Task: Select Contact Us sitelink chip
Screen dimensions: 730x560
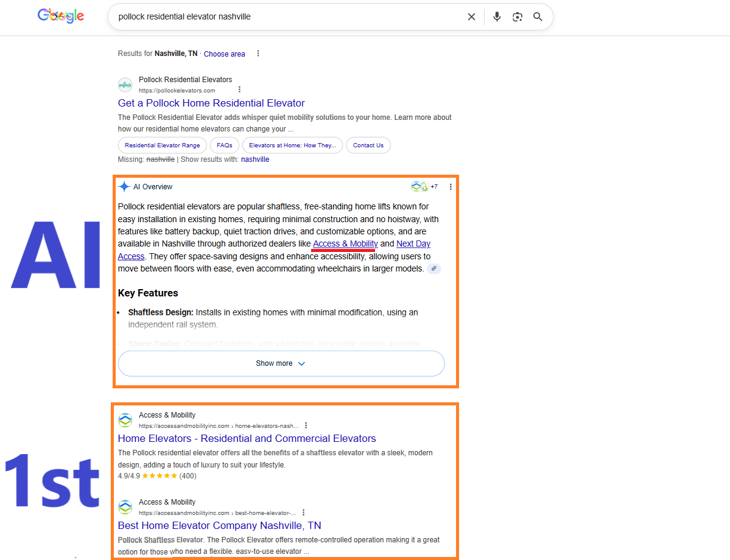Action: point(368,145)
